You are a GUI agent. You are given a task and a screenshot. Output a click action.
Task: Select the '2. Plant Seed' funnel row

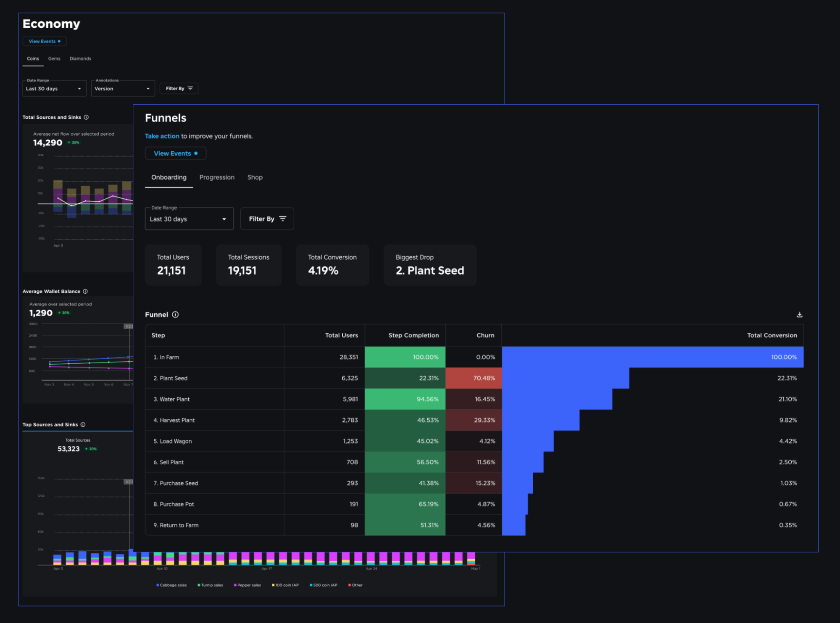474,378
